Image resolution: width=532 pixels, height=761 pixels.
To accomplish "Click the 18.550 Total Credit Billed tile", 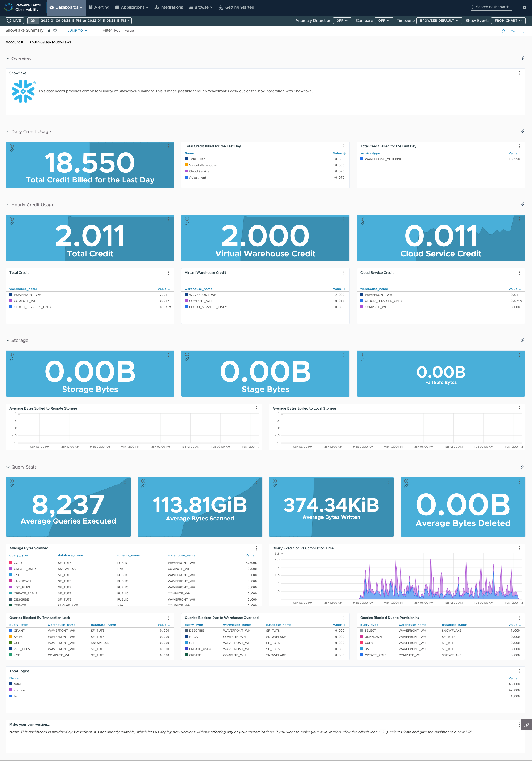I will pyautogui.click(x=90, y=165).
